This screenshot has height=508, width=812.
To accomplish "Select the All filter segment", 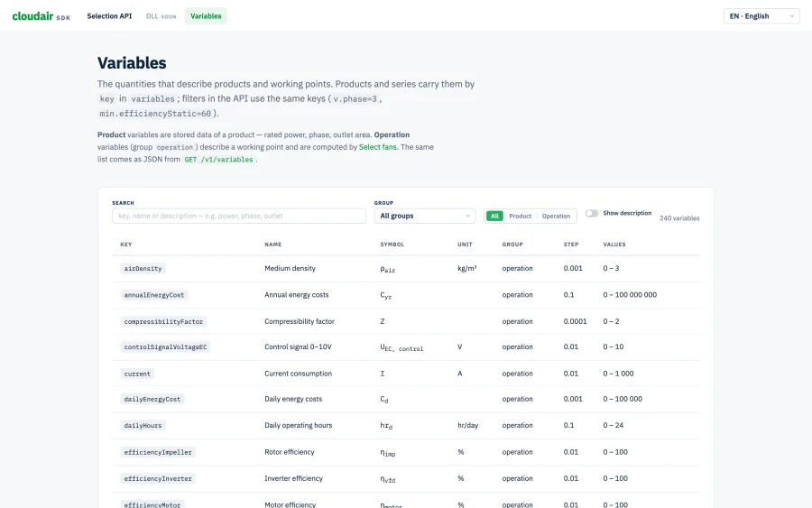I will pyautogui.click(x=494, y=216).
